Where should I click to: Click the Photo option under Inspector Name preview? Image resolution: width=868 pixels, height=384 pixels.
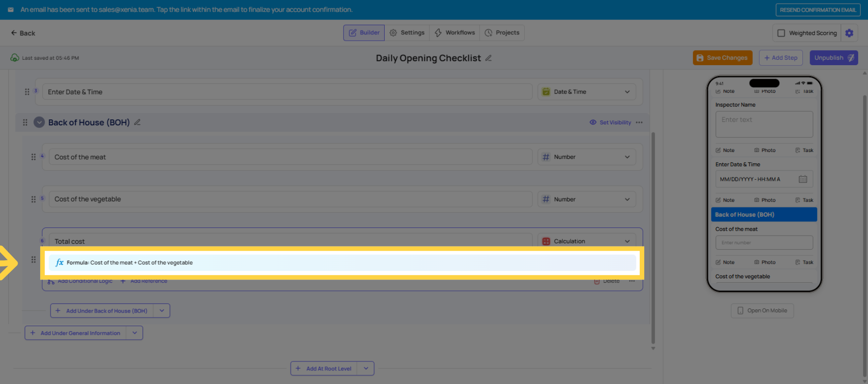click(x=765, y=150)
